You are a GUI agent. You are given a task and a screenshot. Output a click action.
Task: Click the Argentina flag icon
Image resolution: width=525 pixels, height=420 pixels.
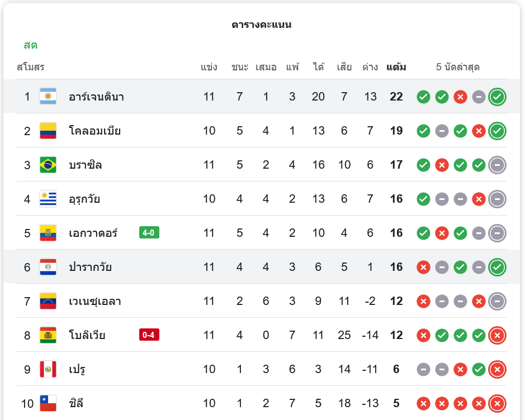[x=48, y=97]
